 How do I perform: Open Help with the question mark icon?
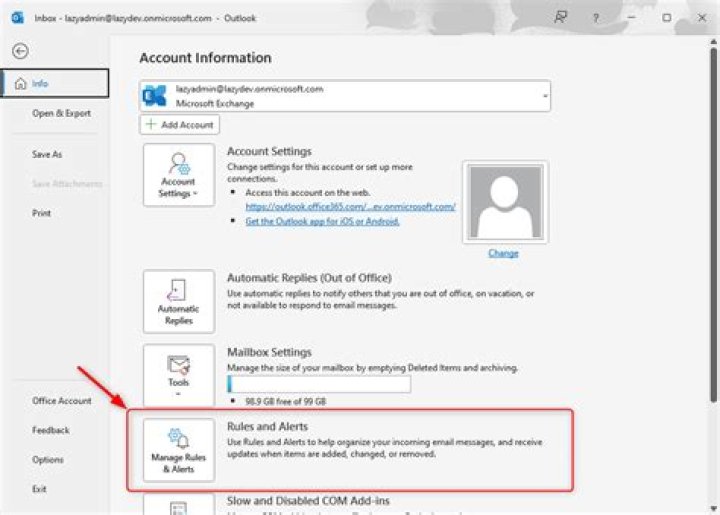(596, 18)
